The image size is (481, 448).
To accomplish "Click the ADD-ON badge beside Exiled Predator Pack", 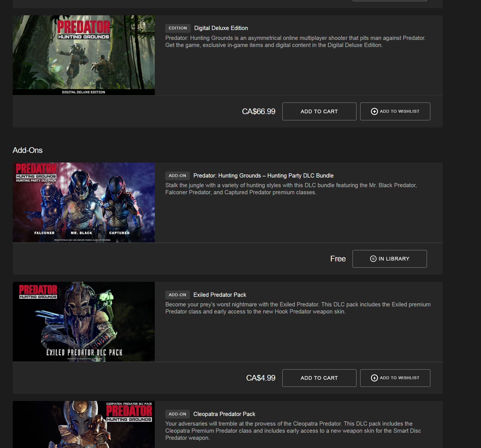I will point(177,295).
